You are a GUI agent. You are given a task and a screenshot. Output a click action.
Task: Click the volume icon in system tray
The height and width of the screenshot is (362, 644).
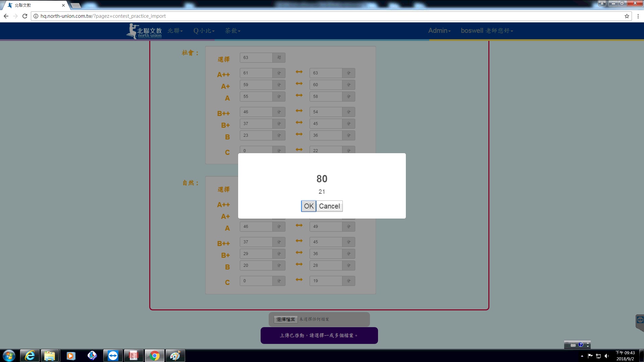tap(606, 356)
